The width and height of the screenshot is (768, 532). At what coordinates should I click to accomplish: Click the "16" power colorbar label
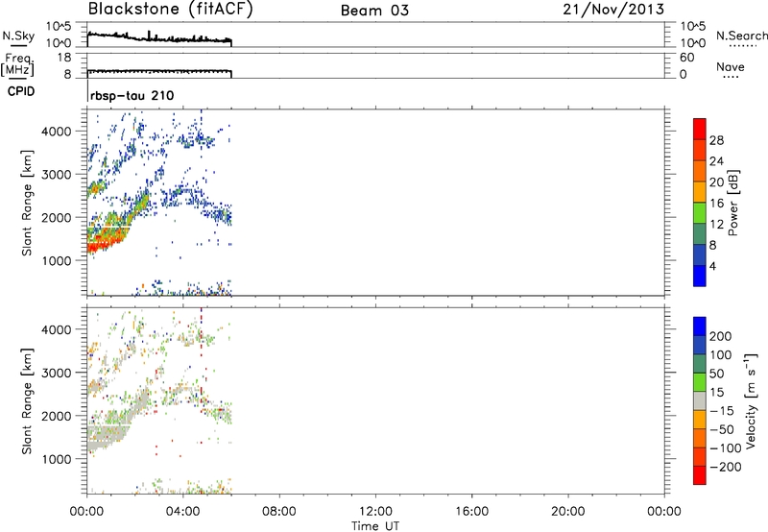pos(716,204)
